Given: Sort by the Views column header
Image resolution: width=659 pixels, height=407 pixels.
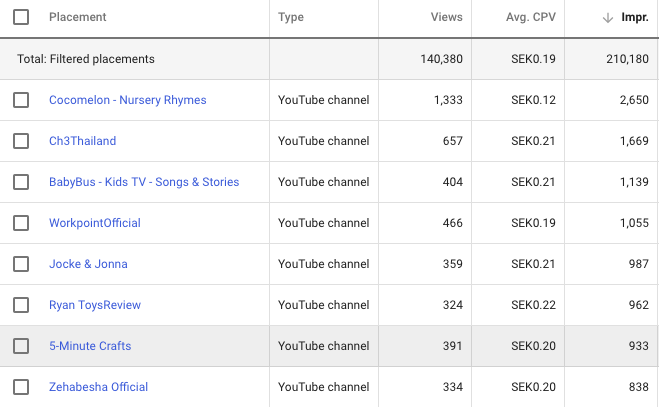Looking at the screenshot, I should coord(446,17).
